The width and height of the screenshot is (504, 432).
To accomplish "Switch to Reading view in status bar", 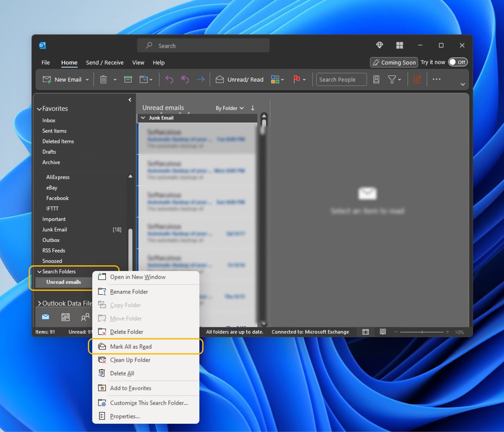I will pyautogui.click(x=383, y=332).
